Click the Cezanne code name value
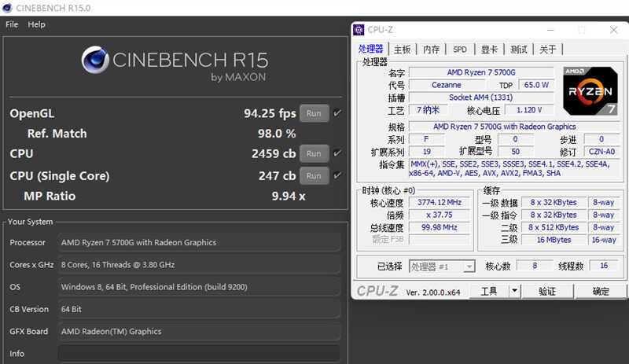 [x=446, y=85]
